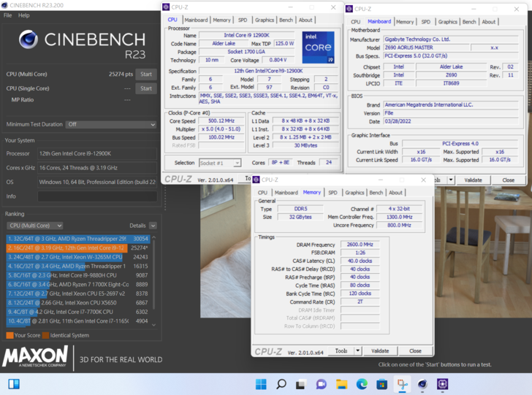
Task: Open File Explorer from the taskbar
Action: coord(341,384)
